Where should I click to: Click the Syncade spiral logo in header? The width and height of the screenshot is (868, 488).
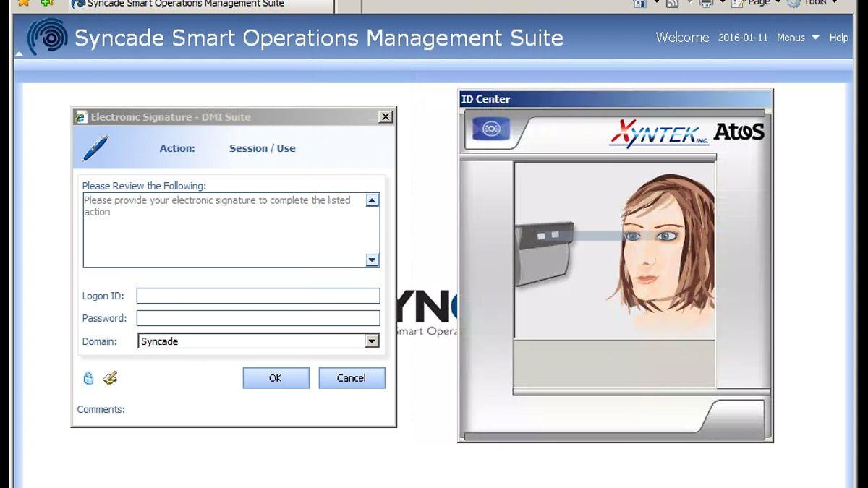[47, 37]
